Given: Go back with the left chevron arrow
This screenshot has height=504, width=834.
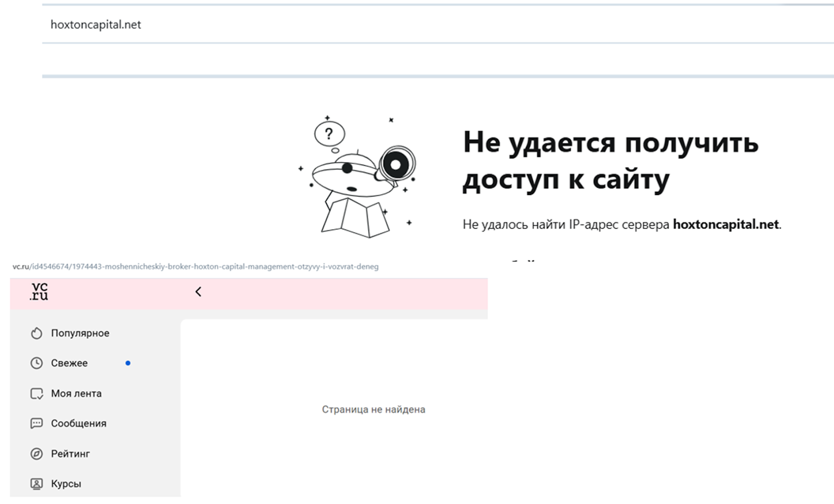Looking at the screenshot, I should click(x=198, y=292).
